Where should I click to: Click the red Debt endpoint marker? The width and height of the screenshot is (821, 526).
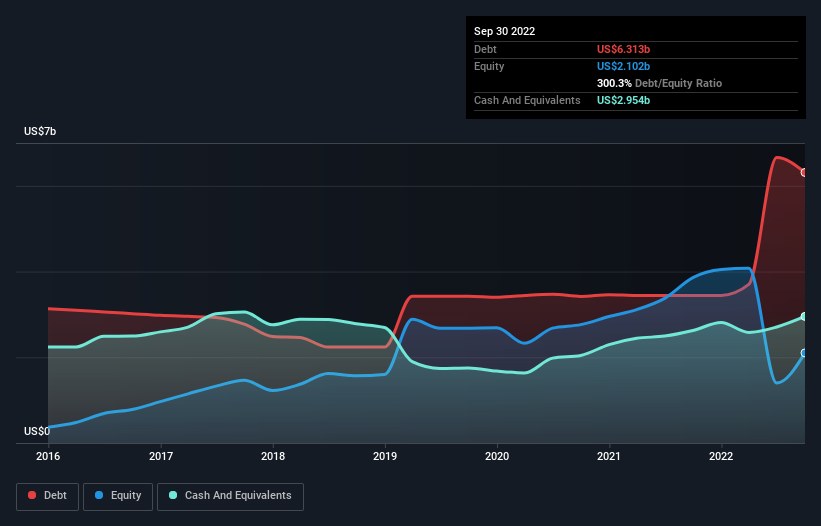pos(804,173)
